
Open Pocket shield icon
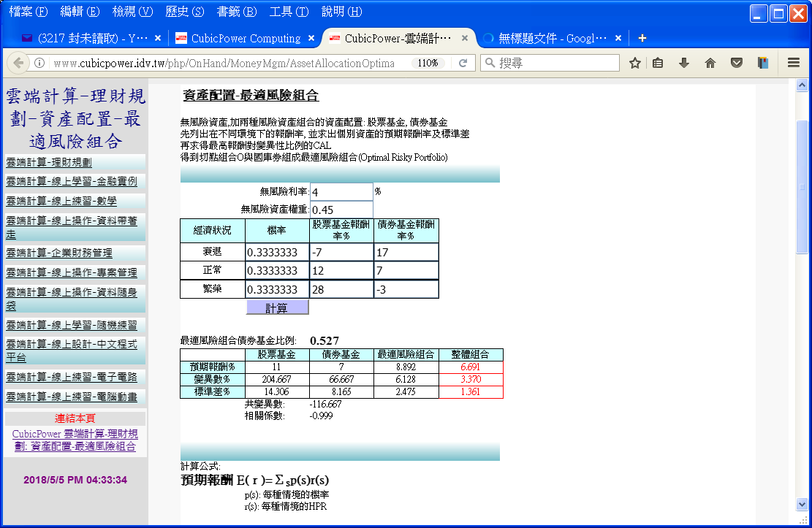(x=737, y=63)
